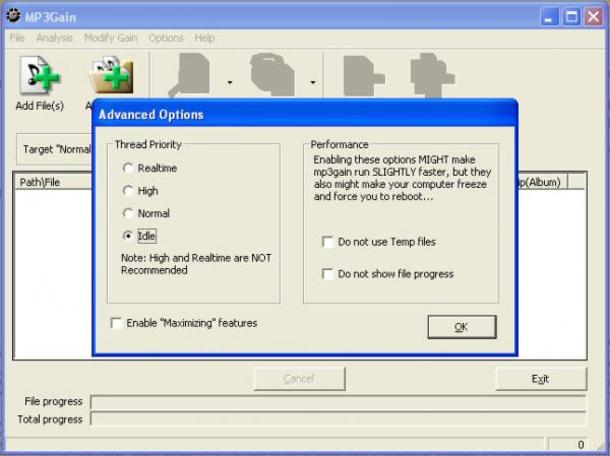This screenshot has width=610, height=456.
Task: Click the Add File(s) toolbar icon
Action: [x=39, y=76]
